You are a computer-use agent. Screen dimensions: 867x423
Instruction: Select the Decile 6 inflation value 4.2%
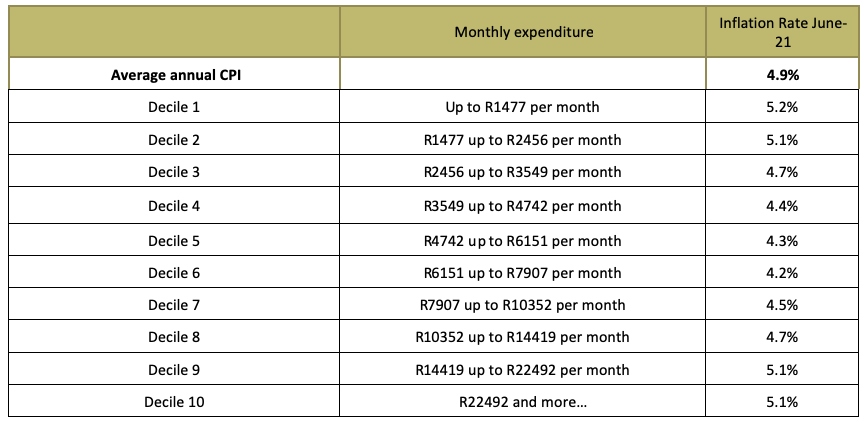click(x=782, y=273)
